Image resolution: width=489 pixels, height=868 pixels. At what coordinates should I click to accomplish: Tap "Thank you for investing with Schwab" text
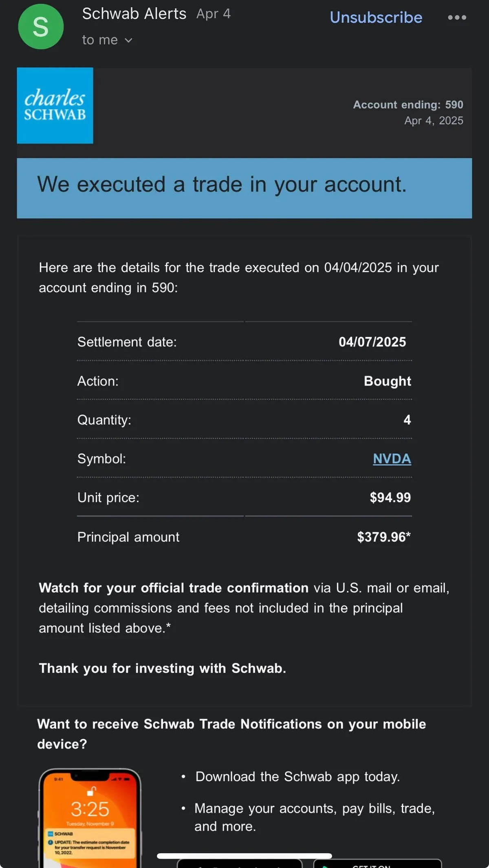162,668
